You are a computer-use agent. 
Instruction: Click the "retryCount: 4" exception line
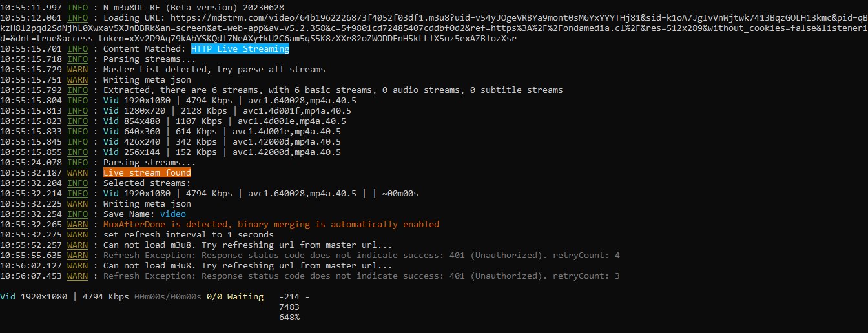361,256
